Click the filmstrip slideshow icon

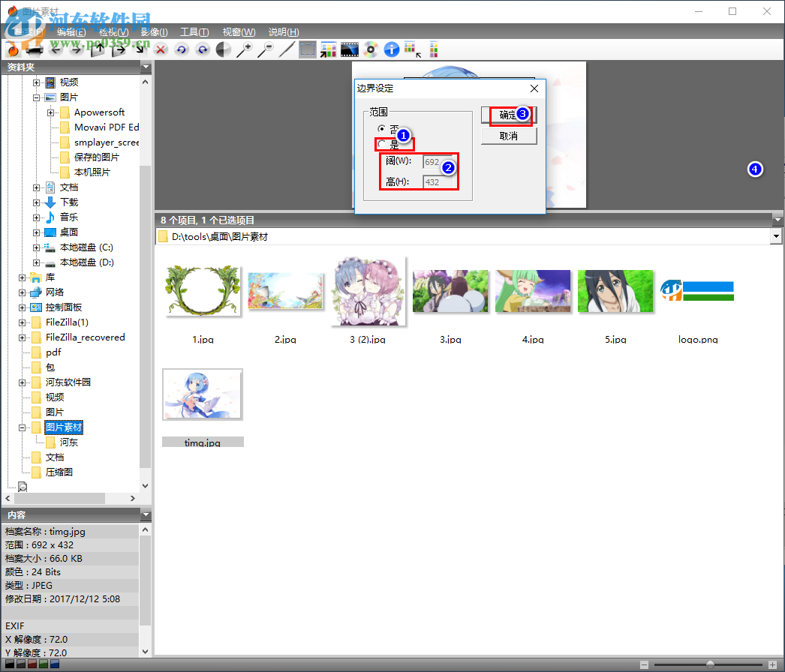350,49
